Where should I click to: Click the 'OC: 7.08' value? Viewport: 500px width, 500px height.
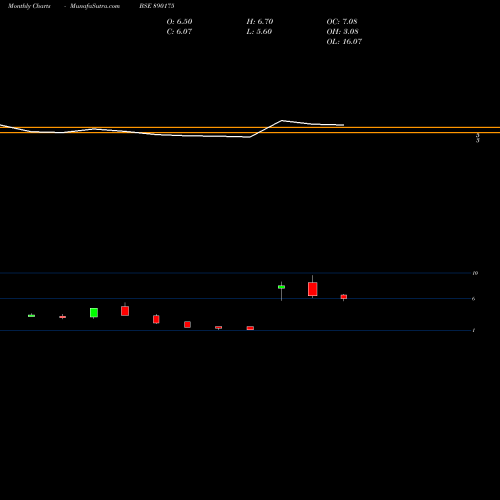342,21
